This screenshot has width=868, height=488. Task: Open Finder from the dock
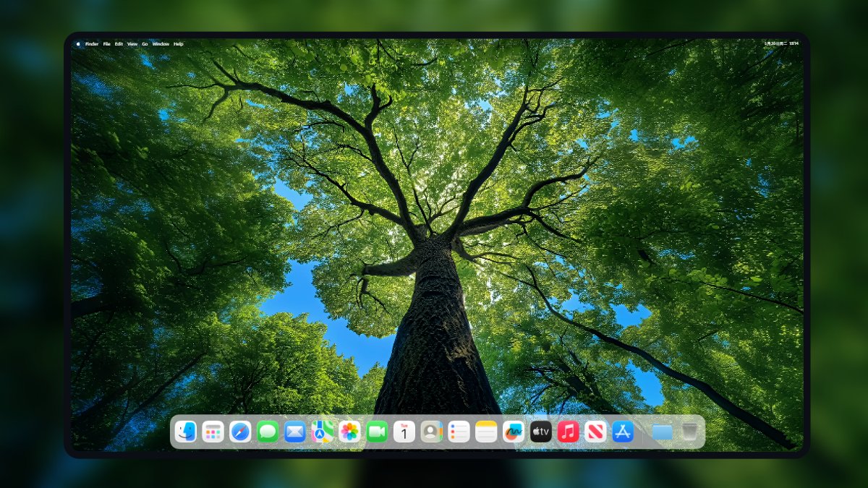[x=186, y=432]
